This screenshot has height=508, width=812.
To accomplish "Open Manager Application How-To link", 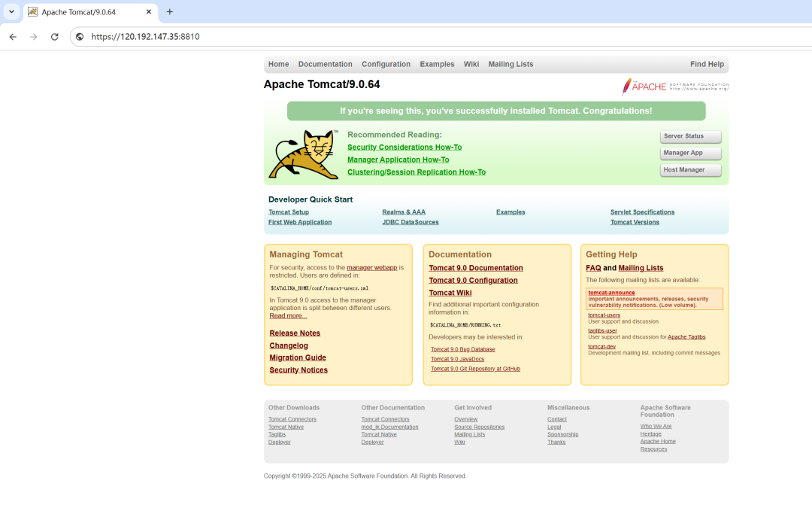I will (398, 160).
